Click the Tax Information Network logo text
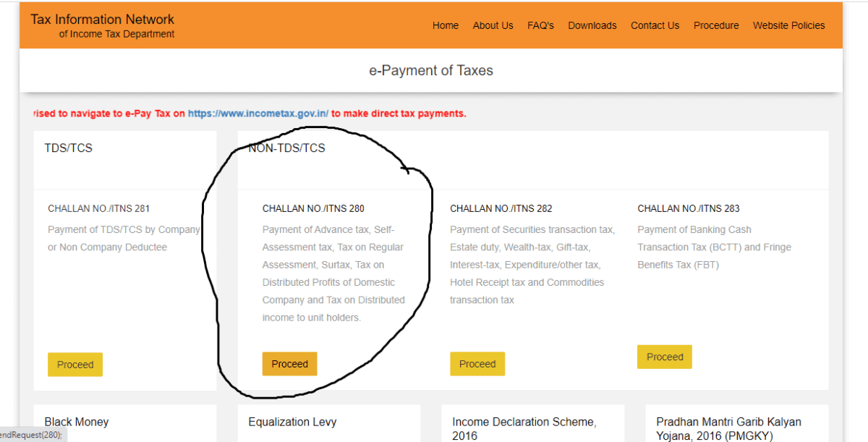 (x=101, y=19)
